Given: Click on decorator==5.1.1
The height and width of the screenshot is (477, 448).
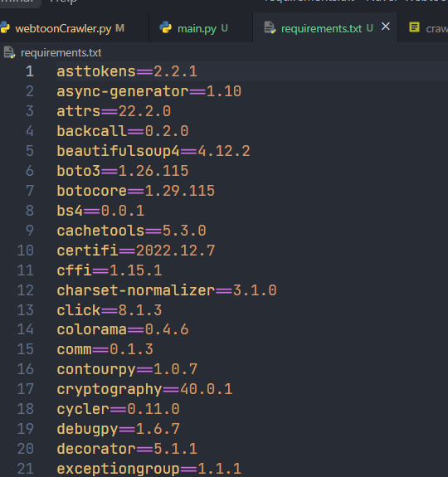Looking at the screenshot, I should click(x=127, y=449).
